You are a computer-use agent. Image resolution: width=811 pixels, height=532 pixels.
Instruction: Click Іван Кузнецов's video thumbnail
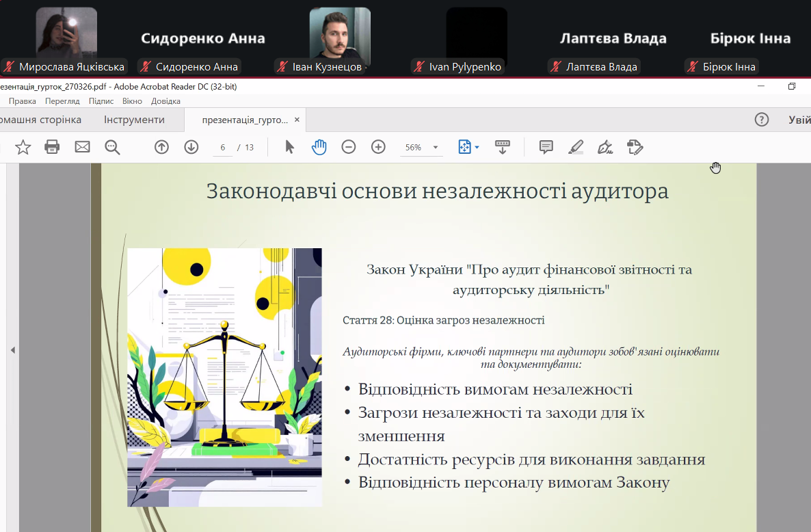pos(340,34)
